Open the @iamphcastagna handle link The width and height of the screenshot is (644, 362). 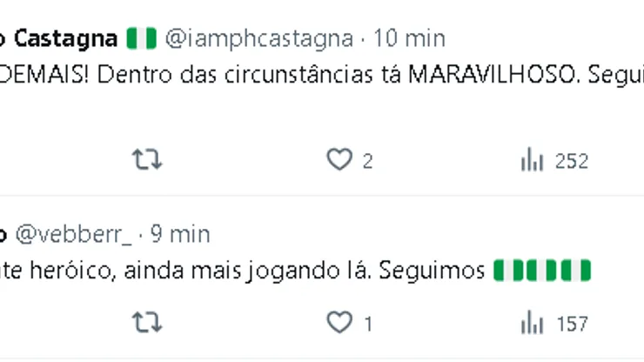[258, 38]
